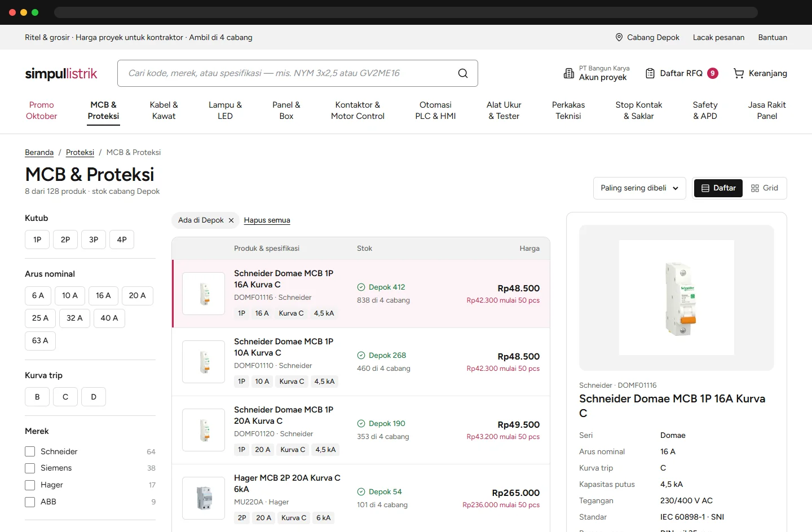Click the search magnifier icon

463,73
